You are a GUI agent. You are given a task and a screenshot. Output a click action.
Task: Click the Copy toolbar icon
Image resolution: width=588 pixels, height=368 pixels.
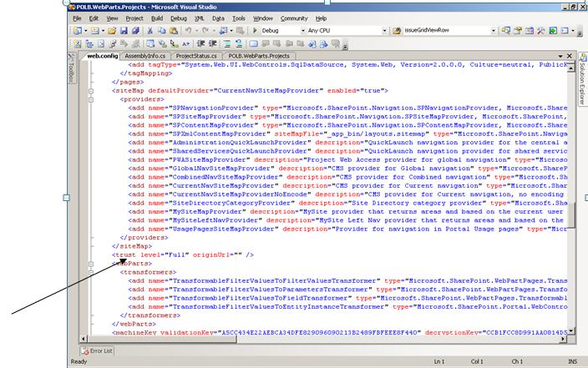(x=162, y=31)
